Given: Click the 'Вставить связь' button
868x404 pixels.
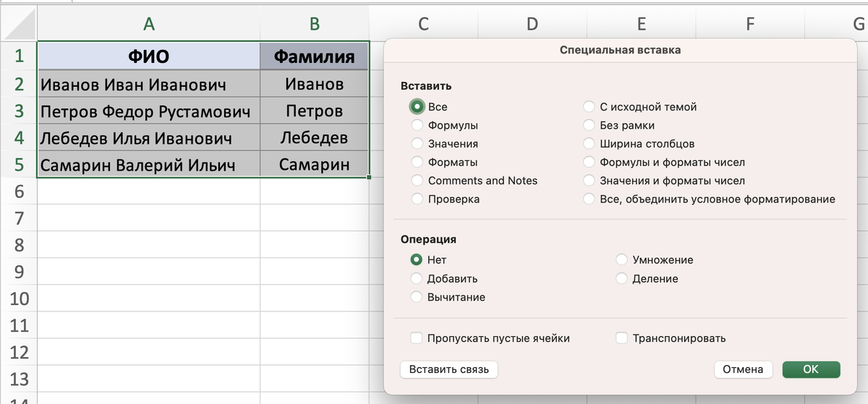Looking at the screenshot, I should tap(449, 369).
